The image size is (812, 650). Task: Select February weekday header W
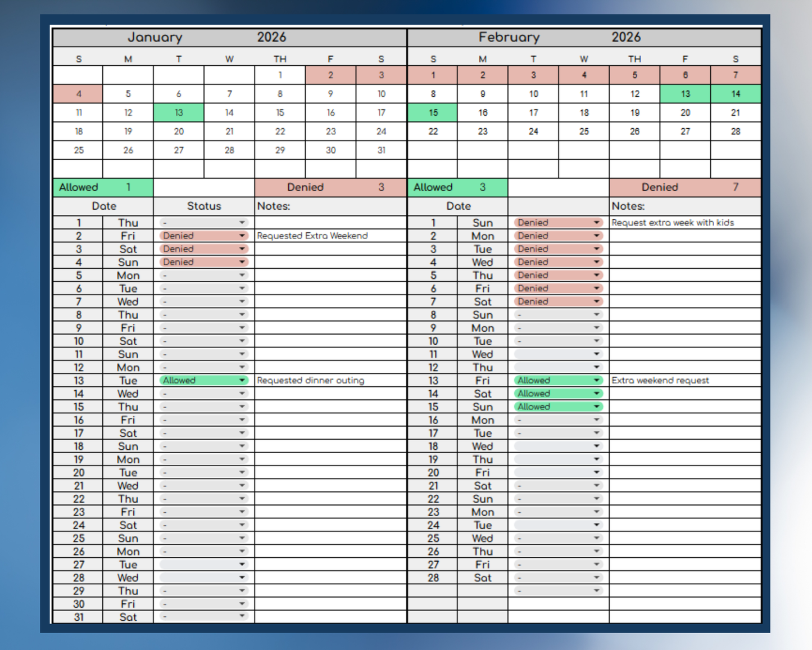pos(584,58)
